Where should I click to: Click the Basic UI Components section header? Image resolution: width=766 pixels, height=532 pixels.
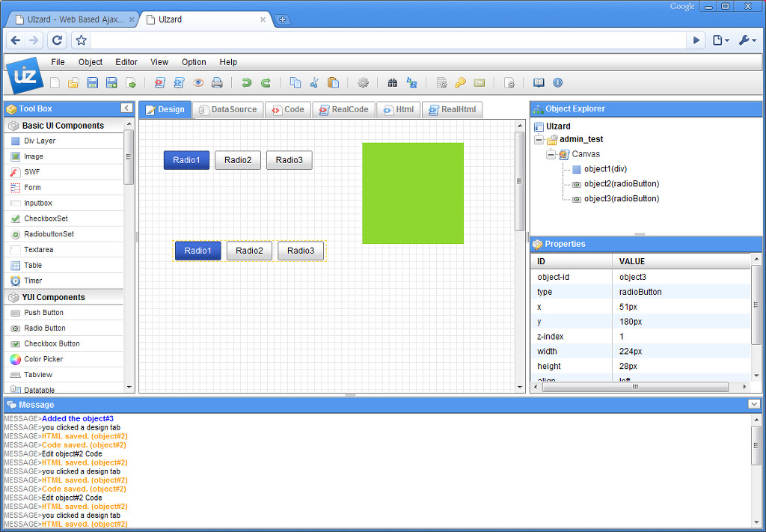[x=64, y=126]
